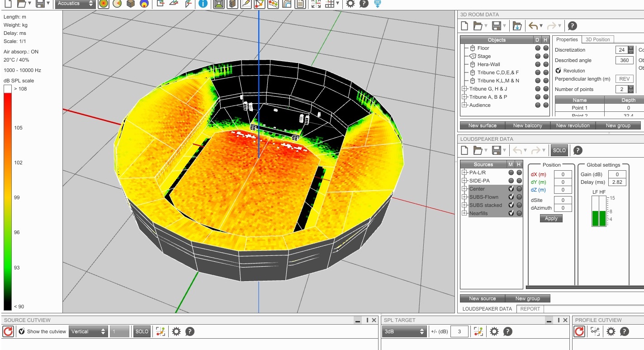Viewport: 644px width, 350px height.
Task: Click undo arrow in 3D Room Data toolbar
Action: click(x=533, y=26)
